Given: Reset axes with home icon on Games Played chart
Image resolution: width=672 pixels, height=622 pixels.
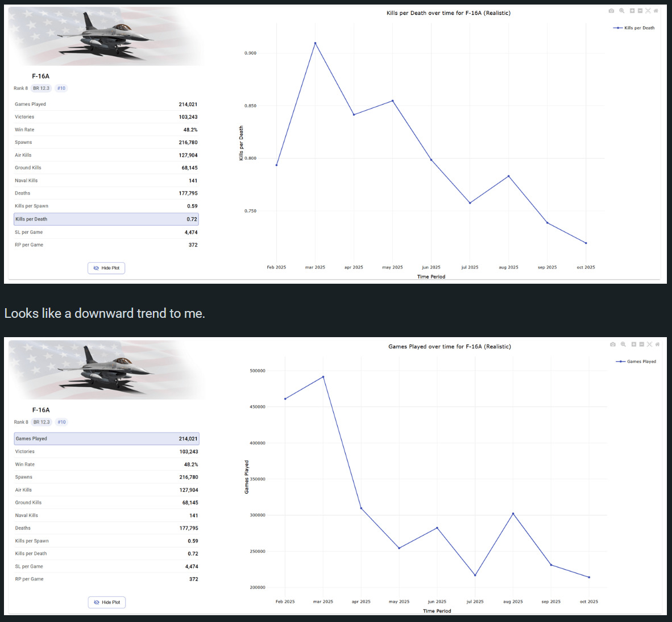Looking at the screenshot, I should coord(657,345).
